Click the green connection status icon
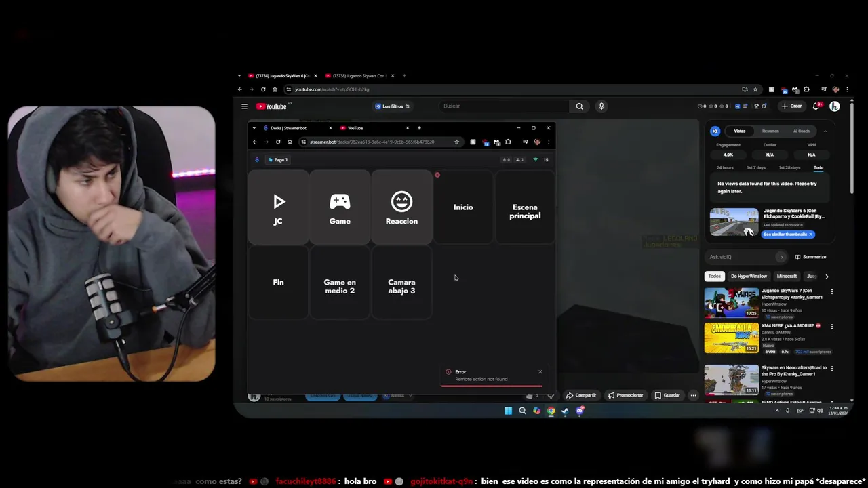868x488 pixels. click(535, 160)
